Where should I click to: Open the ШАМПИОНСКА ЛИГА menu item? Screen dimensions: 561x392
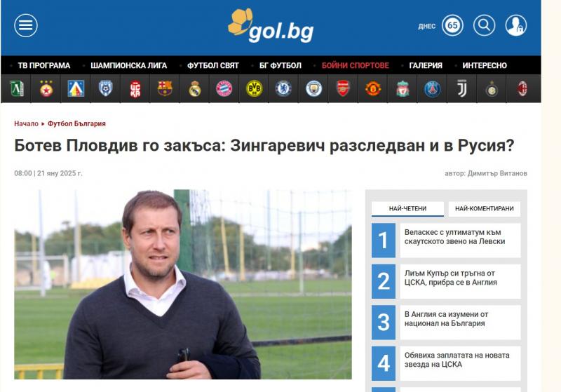coord(129,65)
